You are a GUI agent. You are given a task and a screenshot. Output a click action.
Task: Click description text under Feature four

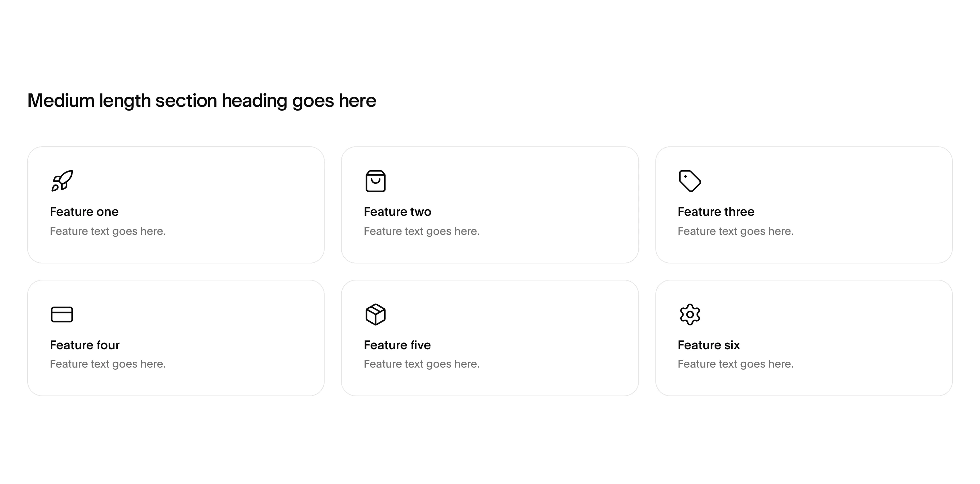108,364
